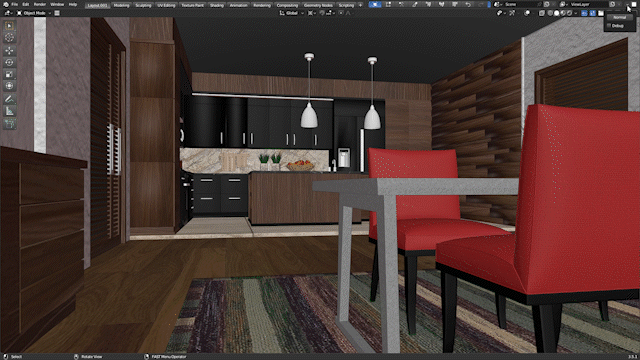Image resolution: width=640 pixels, height=360 pixels.
Task: Switch to the Compositing workspace tab
Action: click(287, 5)
